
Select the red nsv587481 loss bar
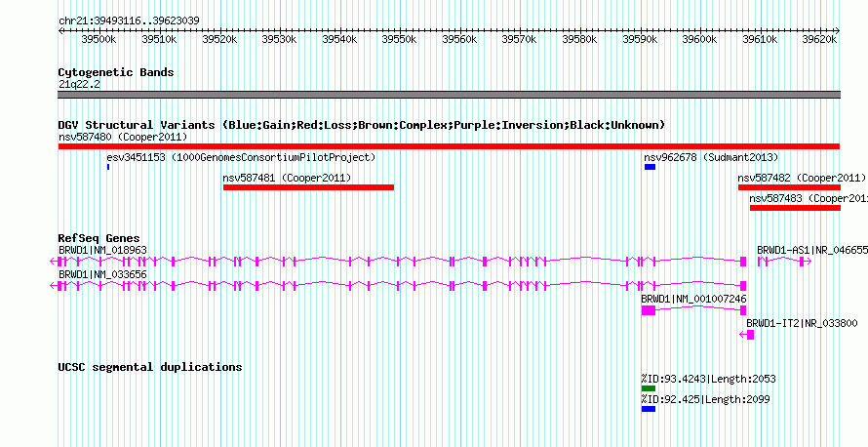point(308,187)
